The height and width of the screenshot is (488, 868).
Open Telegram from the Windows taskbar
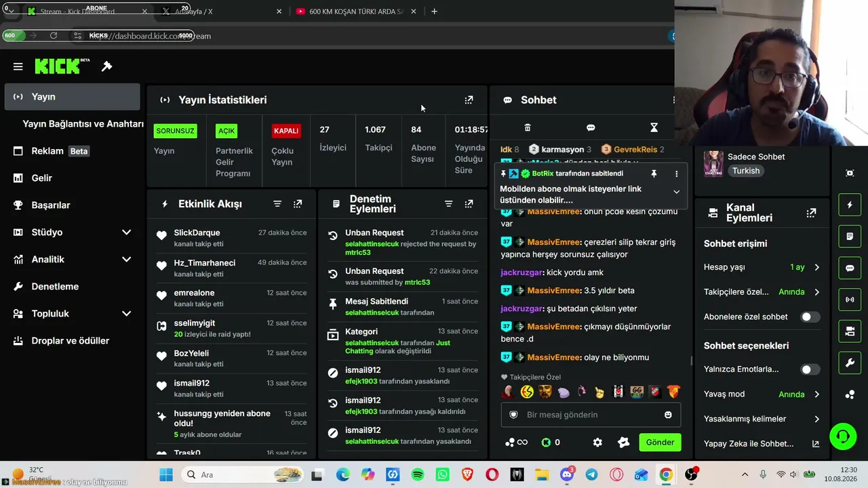click(x=591, y=475)
